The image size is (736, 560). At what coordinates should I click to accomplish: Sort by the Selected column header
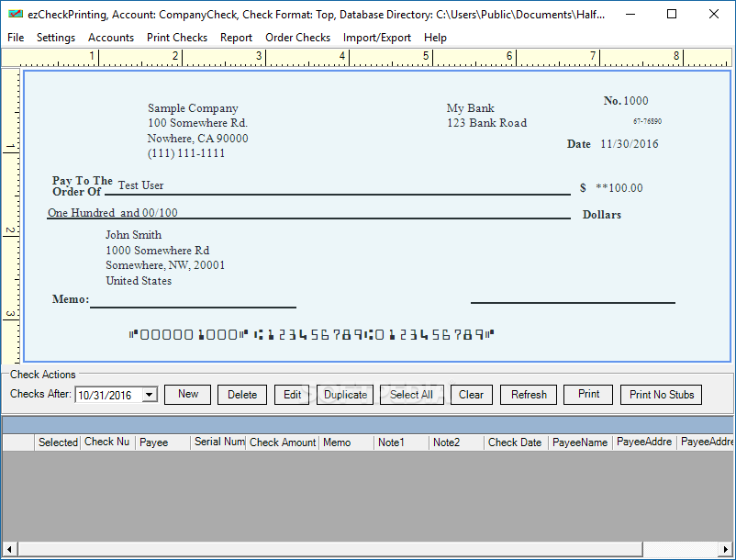tap(58, 442)
